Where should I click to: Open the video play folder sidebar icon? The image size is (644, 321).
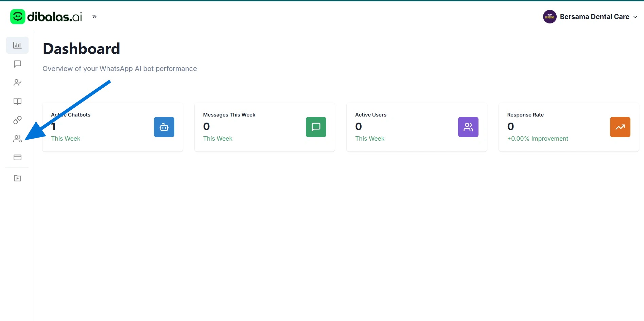17,178
